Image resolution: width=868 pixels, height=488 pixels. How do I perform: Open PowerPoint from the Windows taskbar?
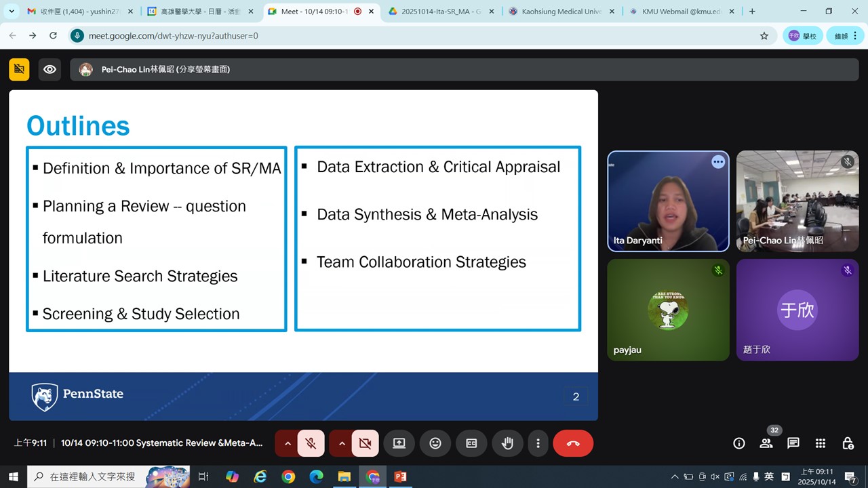[400, 476]
